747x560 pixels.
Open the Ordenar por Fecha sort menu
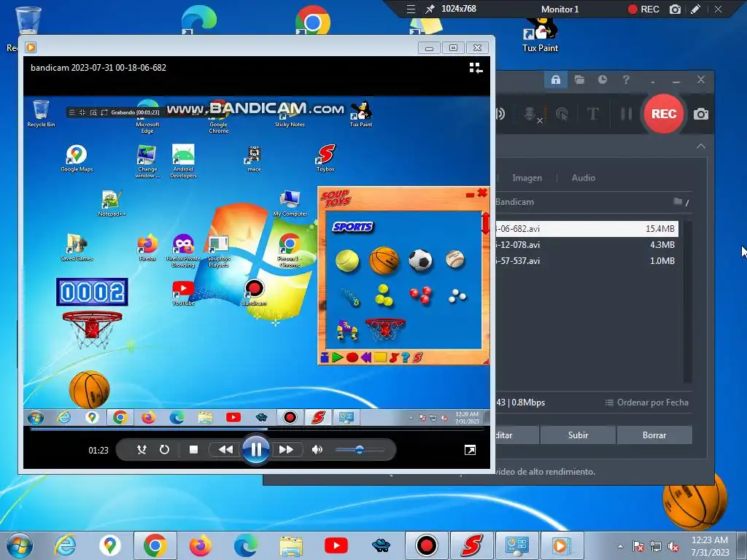tap(646, 402)
